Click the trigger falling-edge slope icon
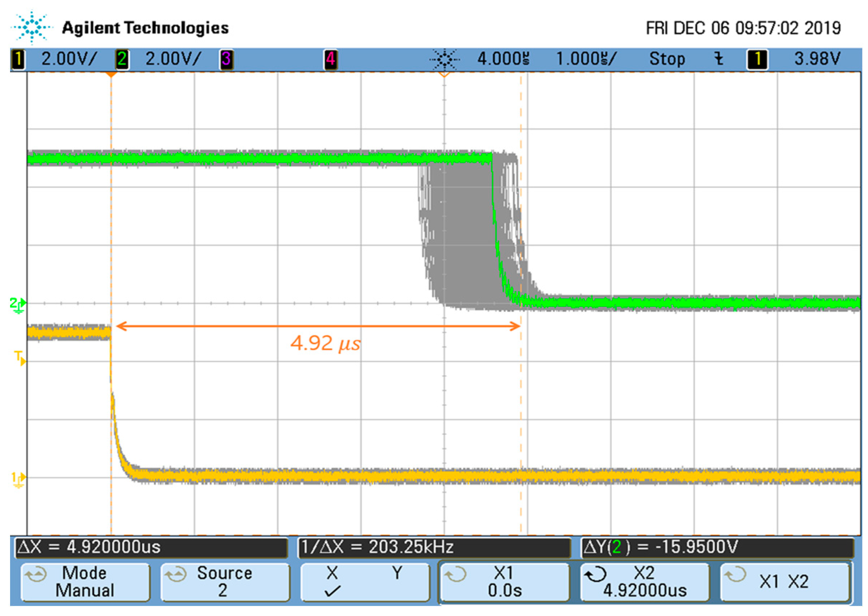 (x=718, y=59)
